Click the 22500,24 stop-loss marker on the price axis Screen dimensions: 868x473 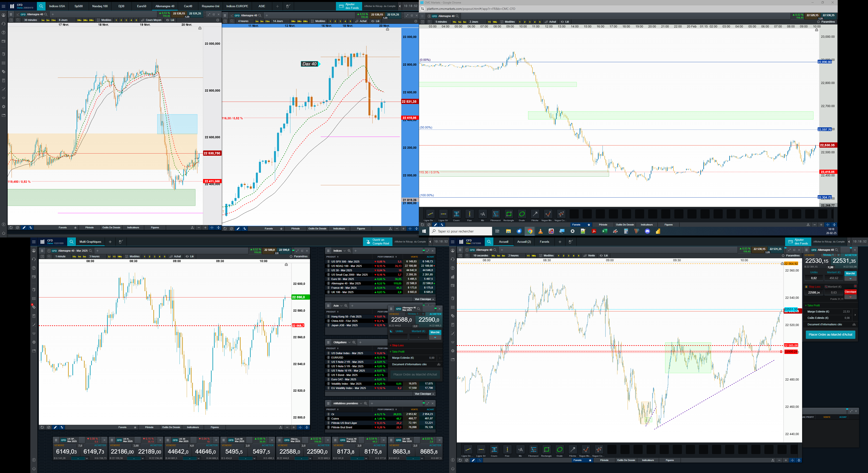coord(791,352)
